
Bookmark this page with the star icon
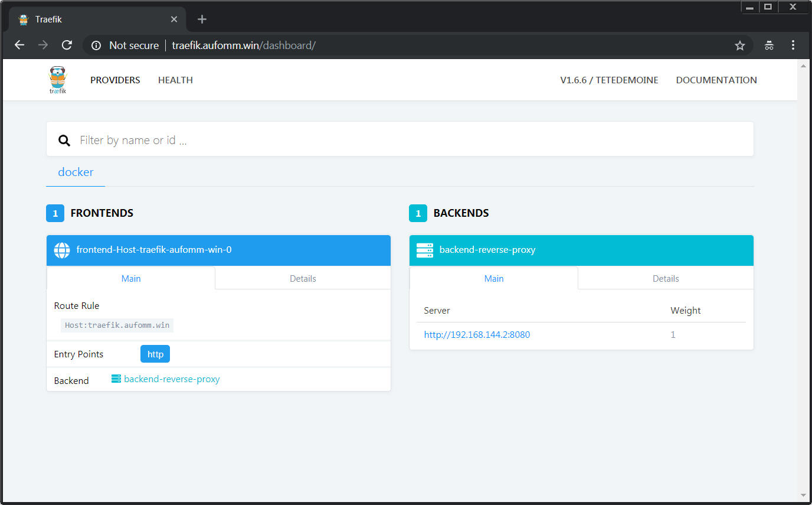tap(739, 45)
